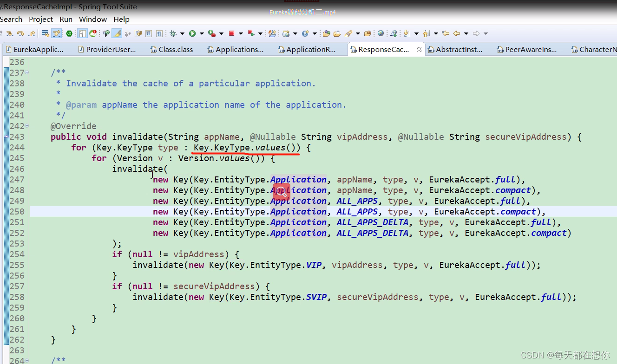Click the red Stop icon
The image size is (617, 364).
[231, 33]
